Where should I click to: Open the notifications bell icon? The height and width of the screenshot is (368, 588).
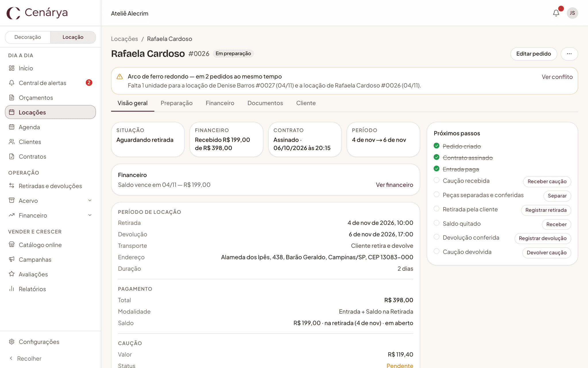556,13
